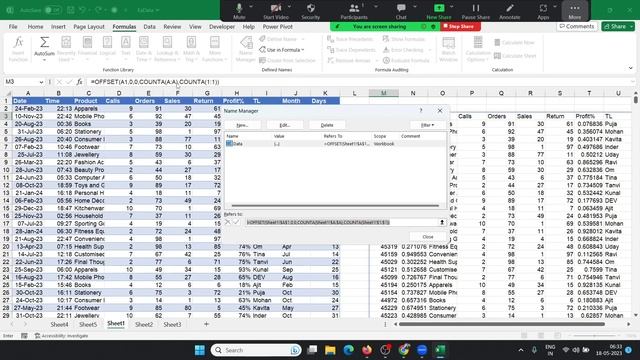Expand the Use in Formula dropdown
This screenshot has width=640, height=360.
[303, 50]
